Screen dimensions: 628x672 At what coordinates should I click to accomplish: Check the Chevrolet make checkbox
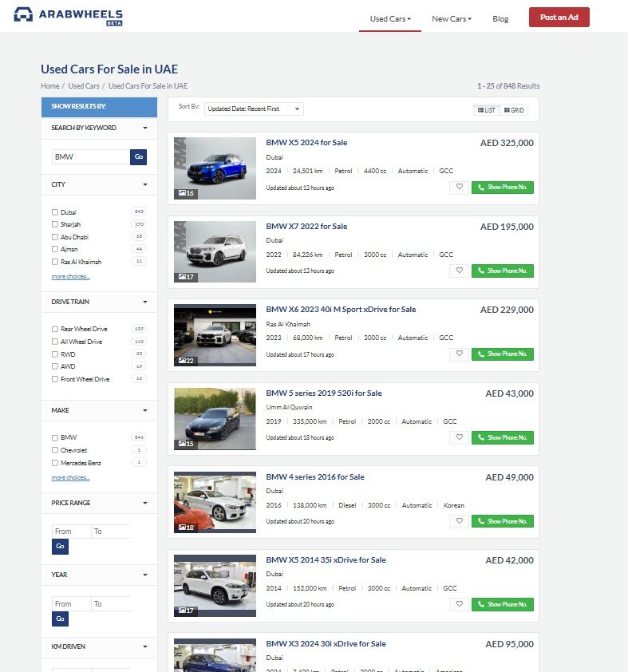tap(55, 450)
